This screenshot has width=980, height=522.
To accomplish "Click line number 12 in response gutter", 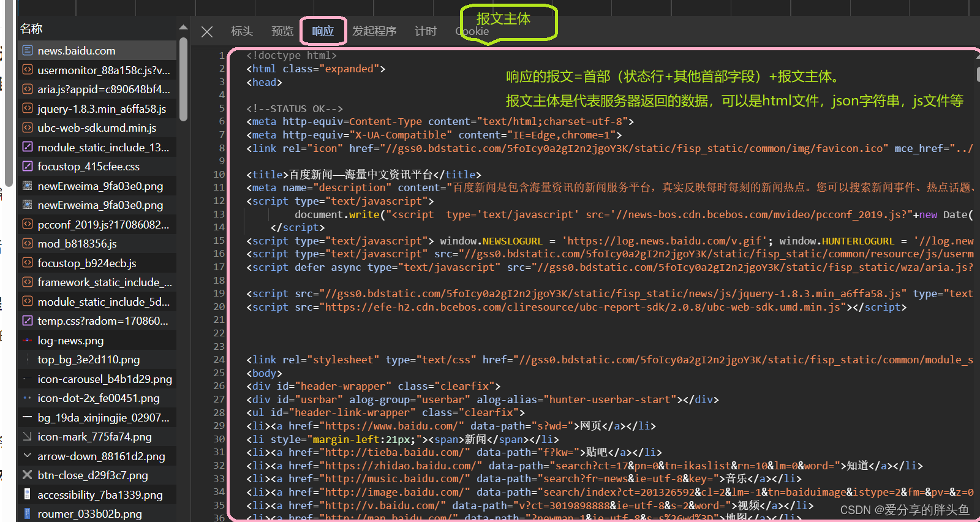I will coord(219,201).
